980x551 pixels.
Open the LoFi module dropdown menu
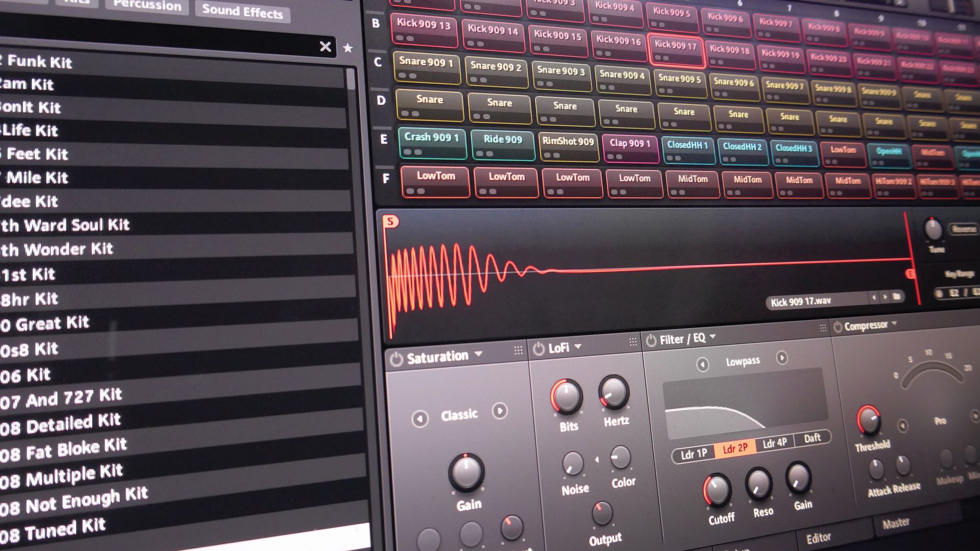click(578, 346)
